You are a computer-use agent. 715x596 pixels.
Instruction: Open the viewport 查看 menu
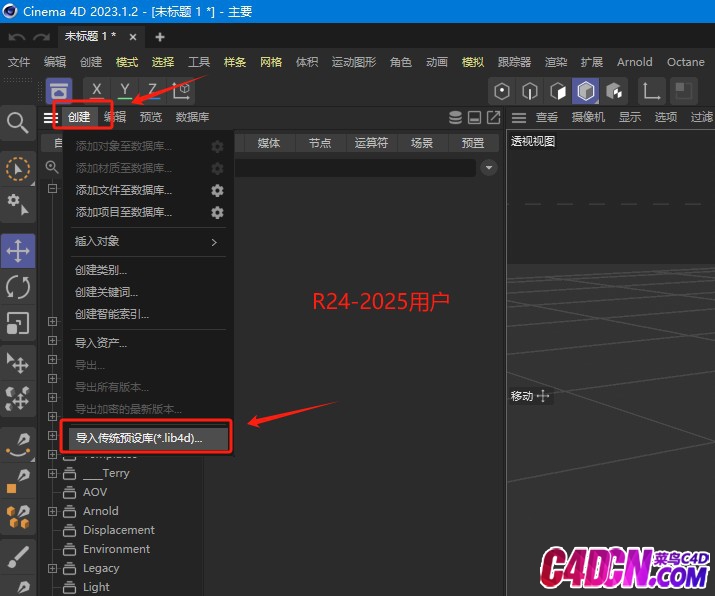click(x=547, y=117)
